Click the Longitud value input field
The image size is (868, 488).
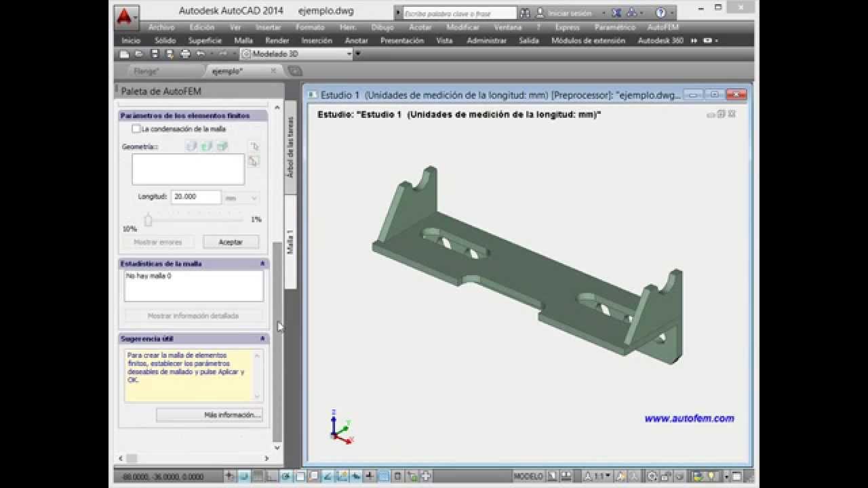pyautogui.click(x=196, y=197)
